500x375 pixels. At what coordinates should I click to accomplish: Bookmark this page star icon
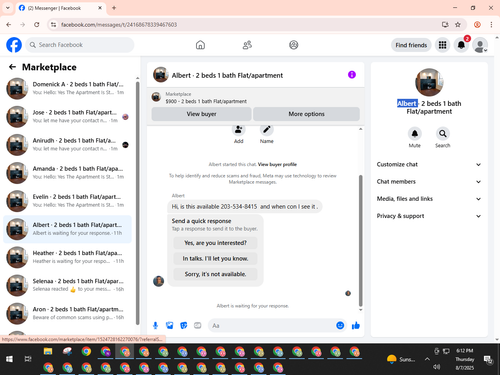(x=458, y=24)
